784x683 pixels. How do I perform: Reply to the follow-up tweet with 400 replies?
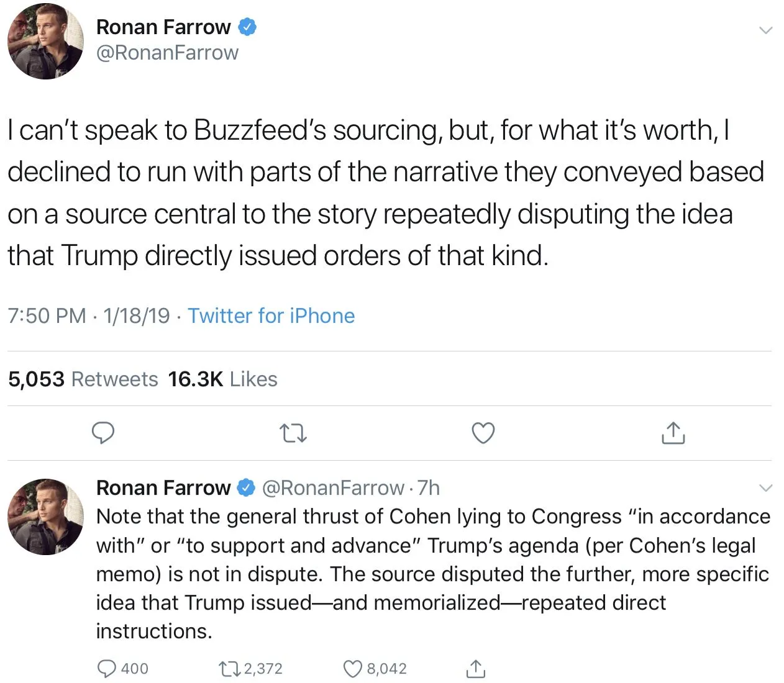(107, 668)
